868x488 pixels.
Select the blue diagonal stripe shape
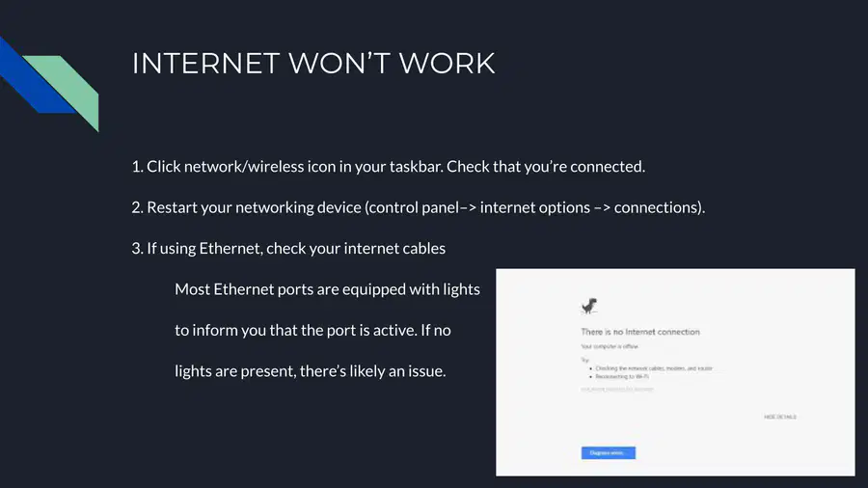pos(31,77)
